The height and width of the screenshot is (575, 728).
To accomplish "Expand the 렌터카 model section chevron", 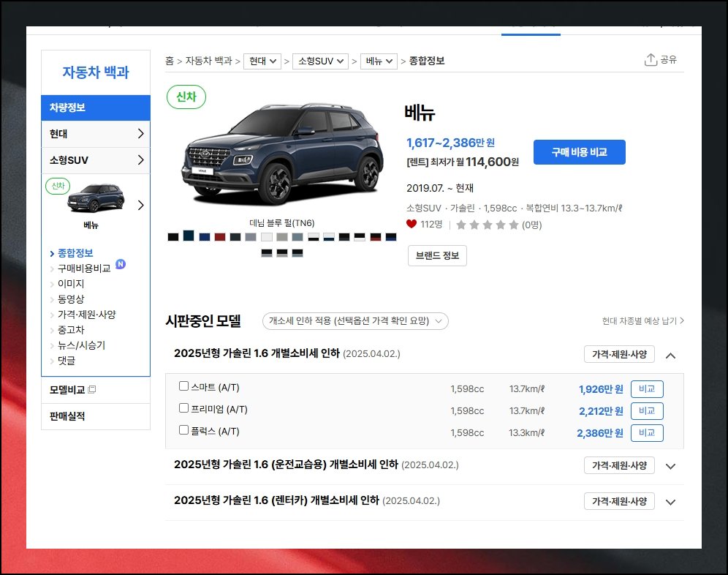I will (670, 502).
